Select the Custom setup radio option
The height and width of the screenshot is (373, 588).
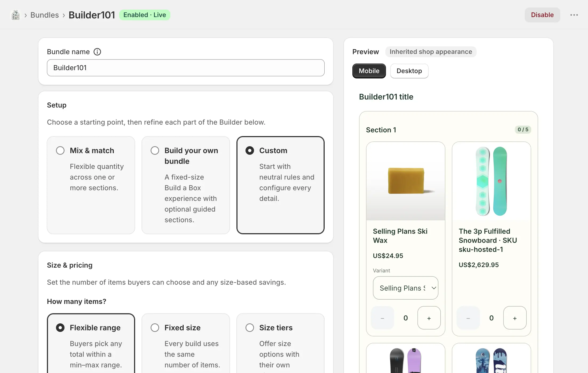point(280,185)
